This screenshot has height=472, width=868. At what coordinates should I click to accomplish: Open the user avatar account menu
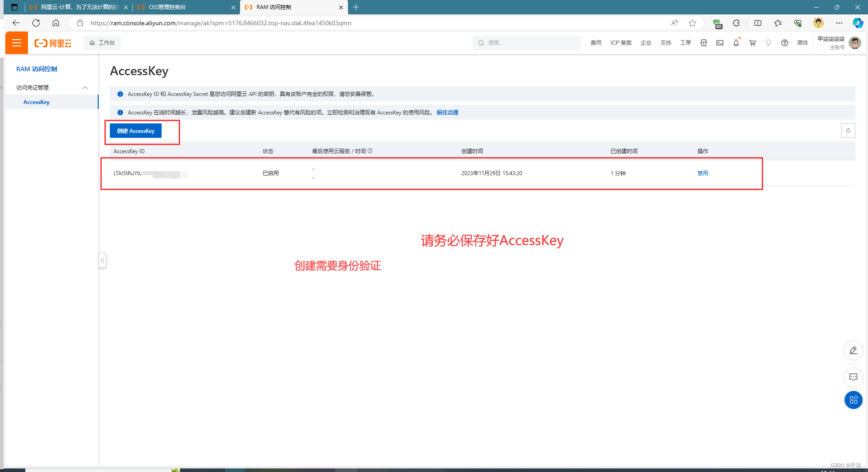(854, 43)
